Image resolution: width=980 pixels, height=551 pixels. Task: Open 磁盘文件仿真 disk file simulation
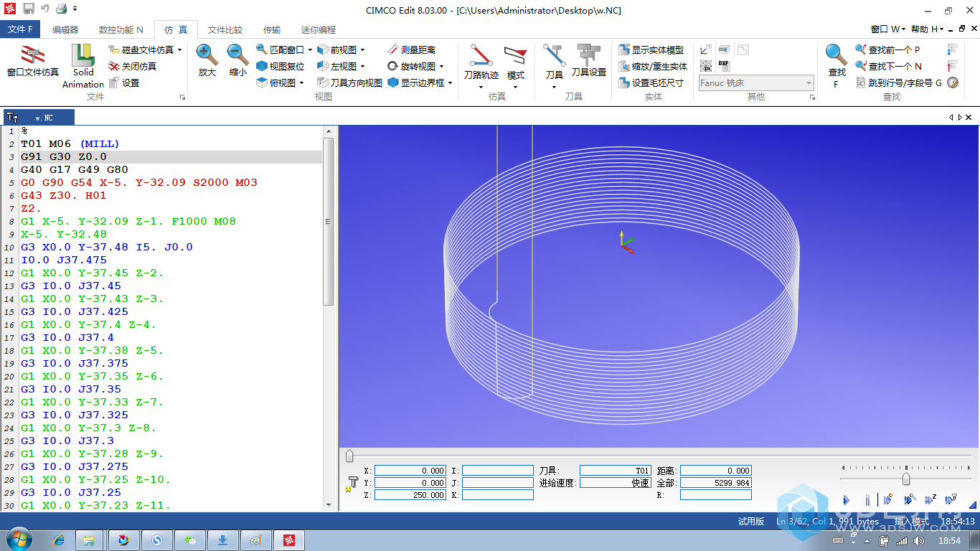[x=141, y=50]
